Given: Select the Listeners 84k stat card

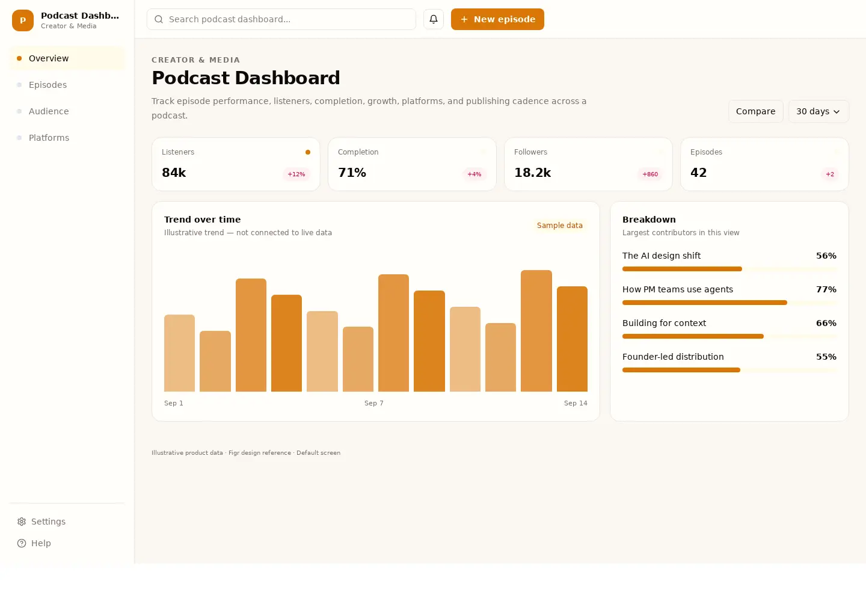Looking at the screenshot, I should [236, 164].
